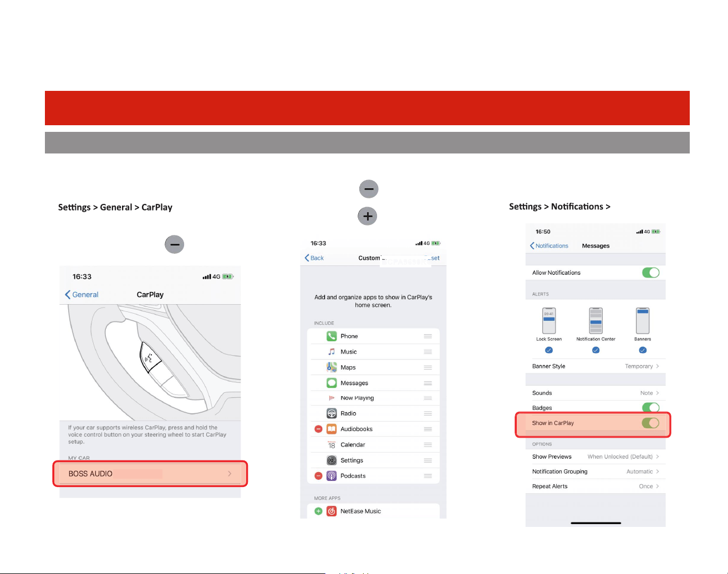Viewport: 728px width, 574px height.
Task: Uncheck the Banners alert checkmark
Action: (x=643, y=350)
